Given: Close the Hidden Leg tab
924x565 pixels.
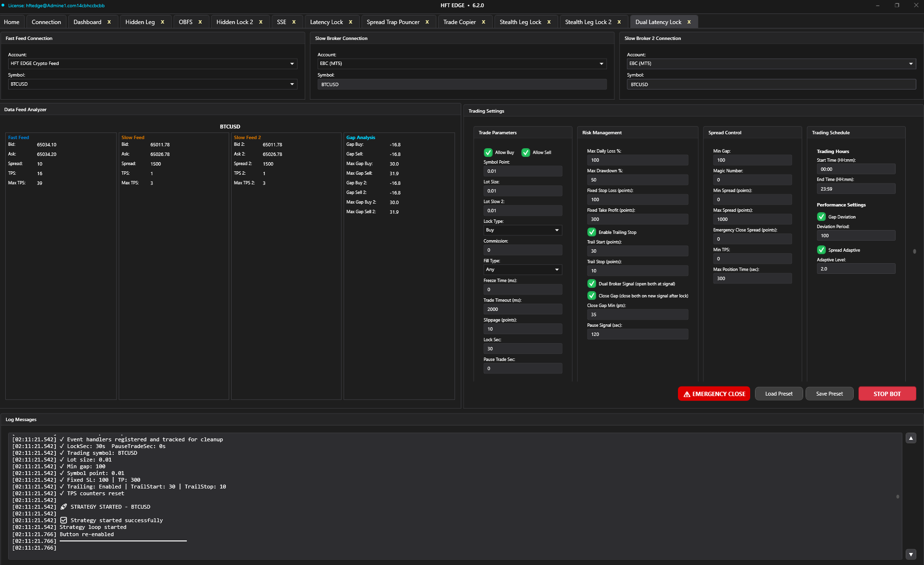Looking at the screenshot, I should pos(162,22).
